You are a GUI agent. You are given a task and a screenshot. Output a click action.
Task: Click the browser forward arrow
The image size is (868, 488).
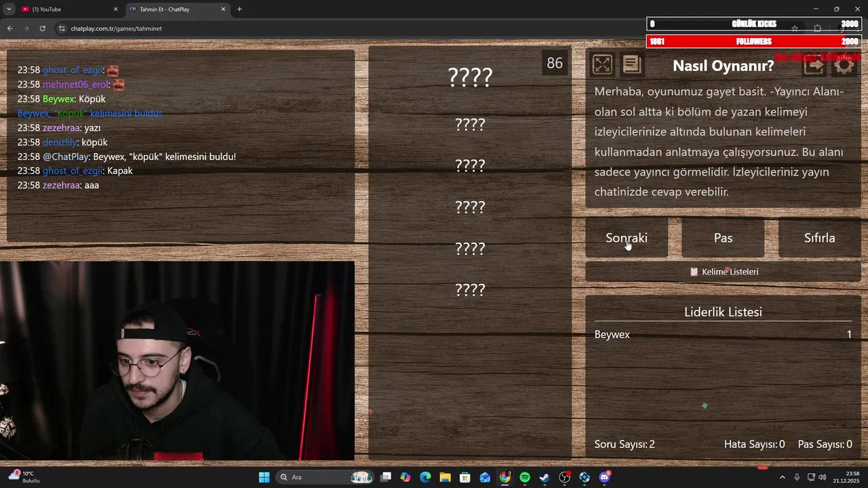pos(26,28)
